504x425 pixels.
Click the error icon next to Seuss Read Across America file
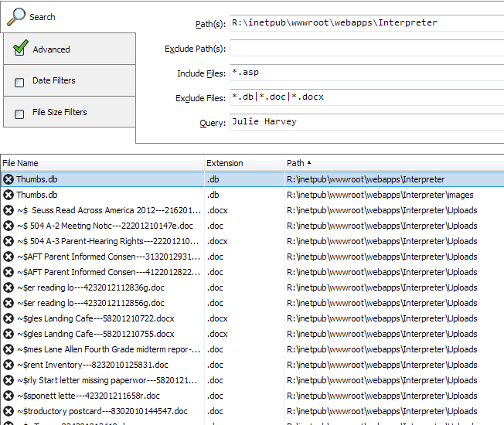(x=9, y=210)
